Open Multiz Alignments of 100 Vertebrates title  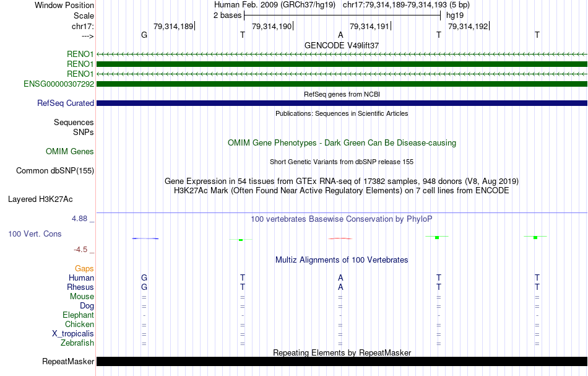(342, 260)
